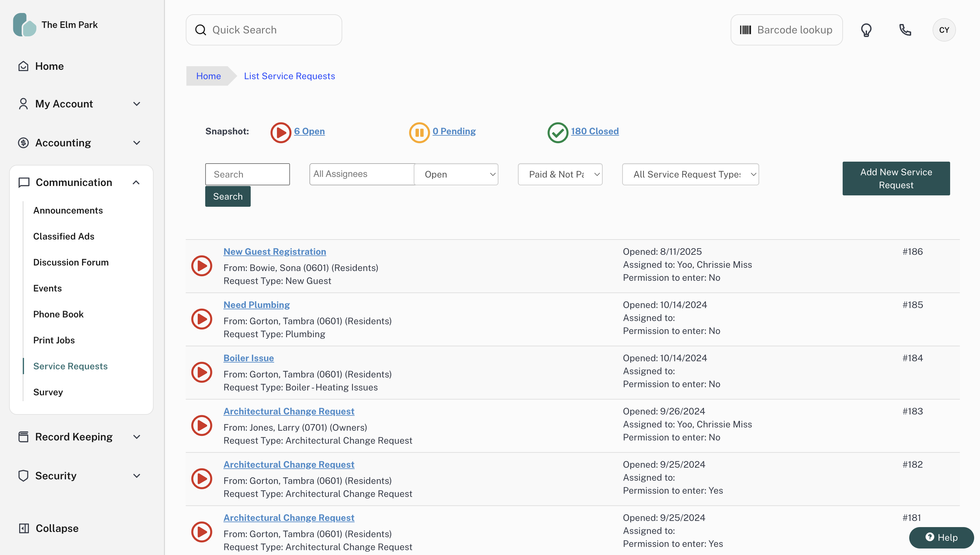Open All Service Request Types dropdown
980x555 pixels.
(690, 174)
